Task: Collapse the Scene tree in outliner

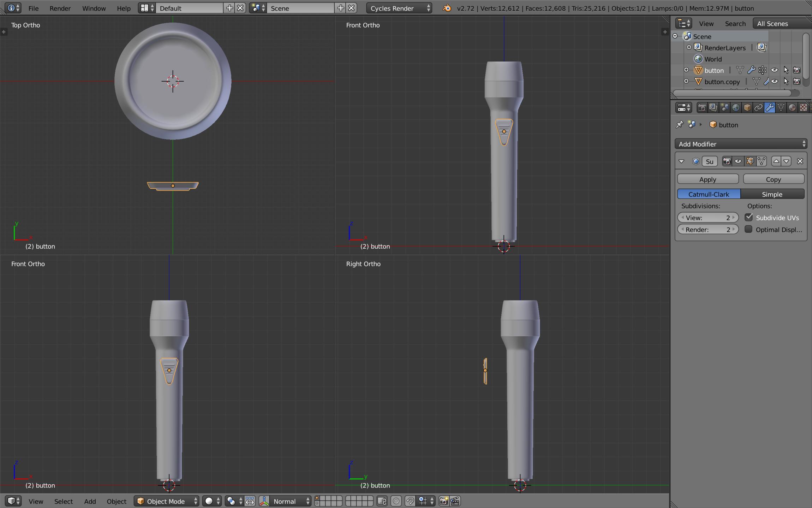Action: [675, 36]
